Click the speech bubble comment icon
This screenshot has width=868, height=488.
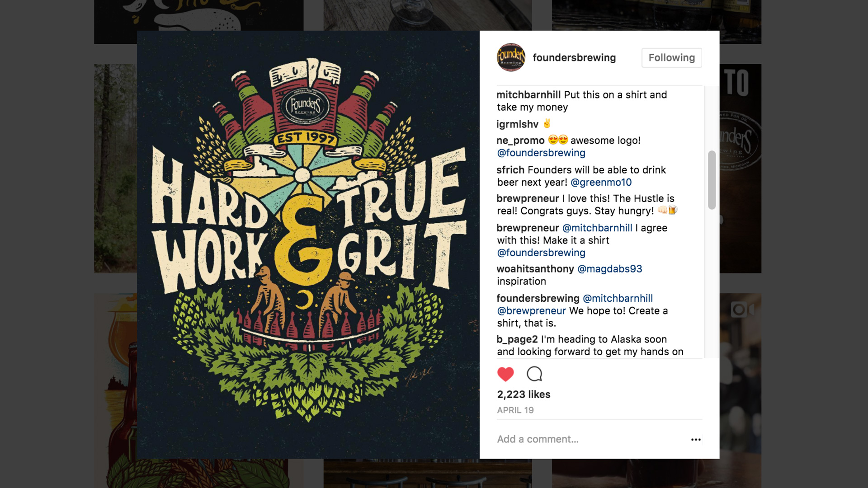click(534, 374)
